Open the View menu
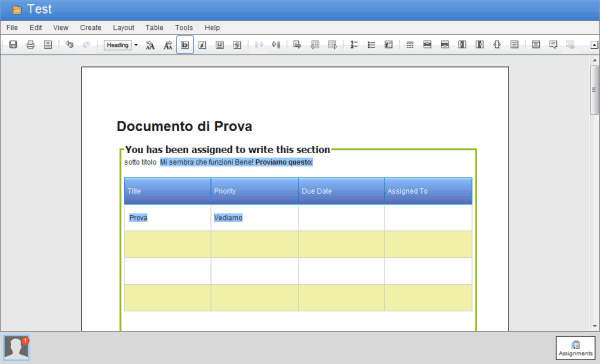Viewport: 600px width, 364px height. (x=60, y=28)
